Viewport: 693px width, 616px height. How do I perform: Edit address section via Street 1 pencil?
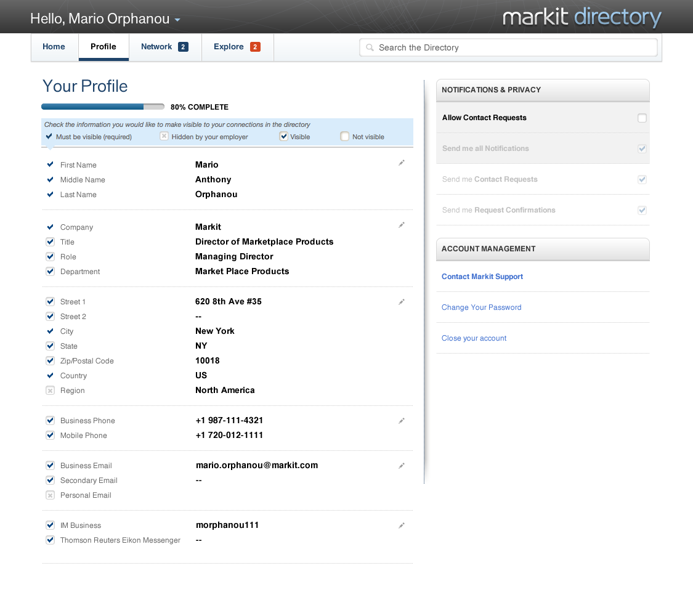click(402, 302)
